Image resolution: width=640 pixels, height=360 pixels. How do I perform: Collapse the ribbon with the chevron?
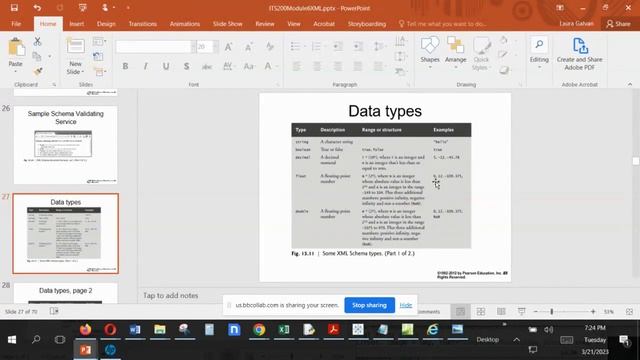[630, 84]
